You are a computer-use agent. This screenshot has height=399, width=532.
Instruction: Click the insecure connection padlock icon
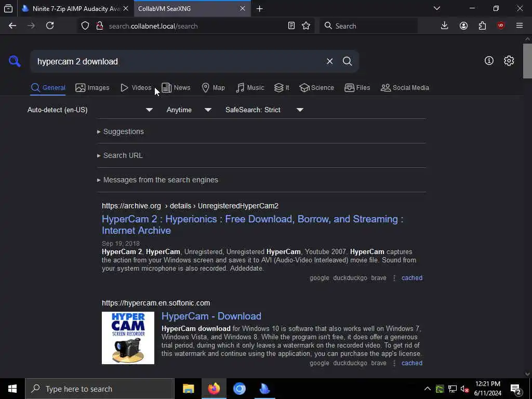tap(99, 26)
